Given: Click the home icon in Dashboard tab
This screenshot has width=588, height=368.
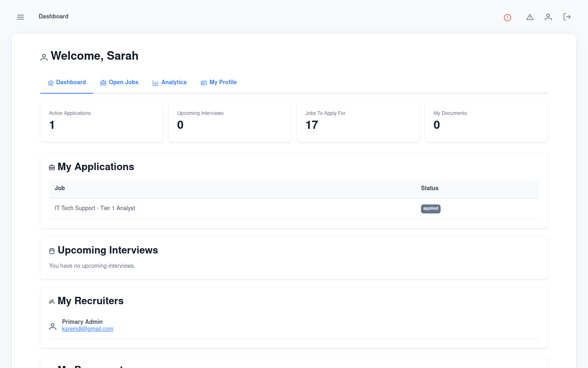Looking at the screenshot, I should (x=51, y=83).
